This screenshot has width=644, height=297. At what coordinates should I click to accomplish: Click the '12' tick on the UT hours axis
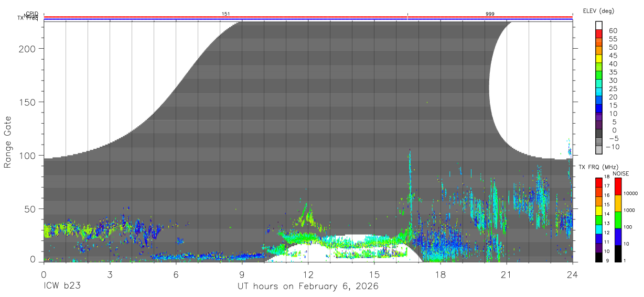tap(308, 274)
